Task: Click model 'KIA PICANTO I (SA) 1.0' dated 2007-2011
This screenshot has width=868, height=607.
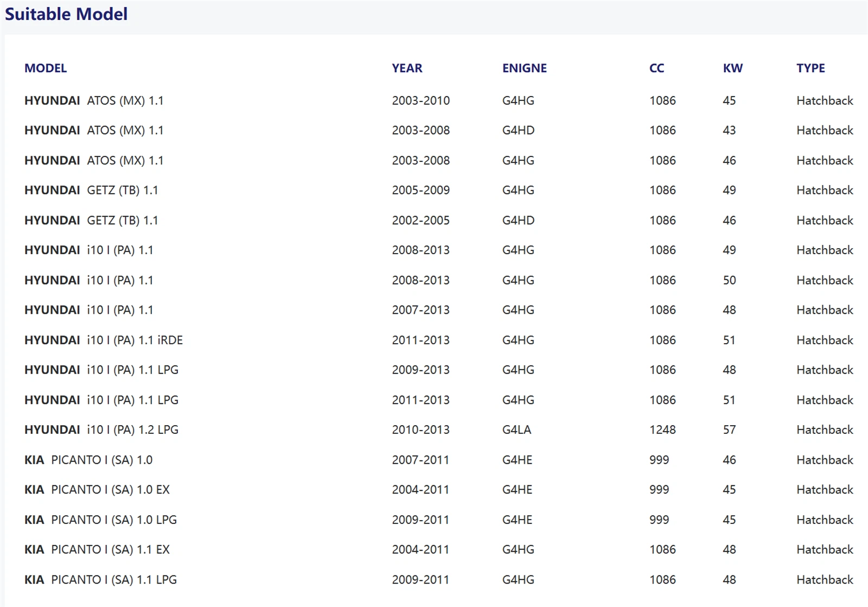Action: (88, 460)
